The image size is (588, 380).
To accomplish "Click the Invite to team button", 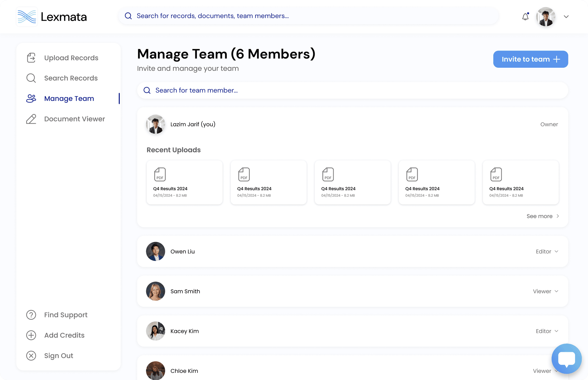I will (530, 59).
